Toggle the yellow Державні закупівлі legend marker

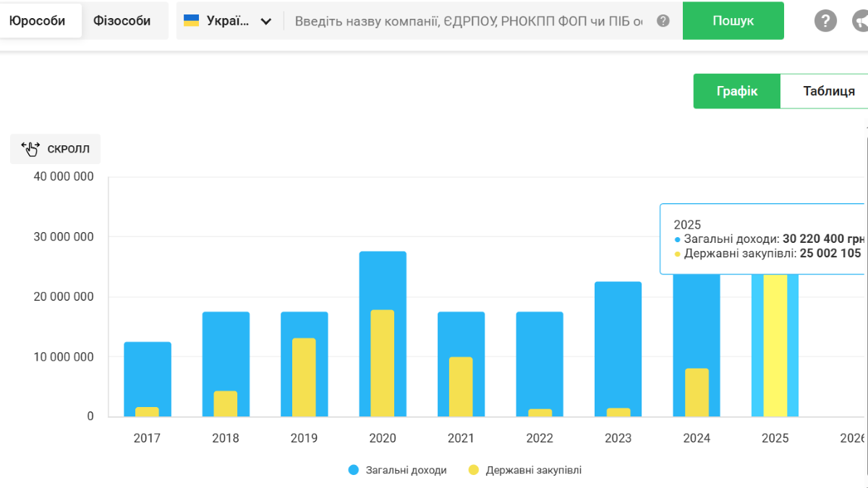tap(474, 470)
